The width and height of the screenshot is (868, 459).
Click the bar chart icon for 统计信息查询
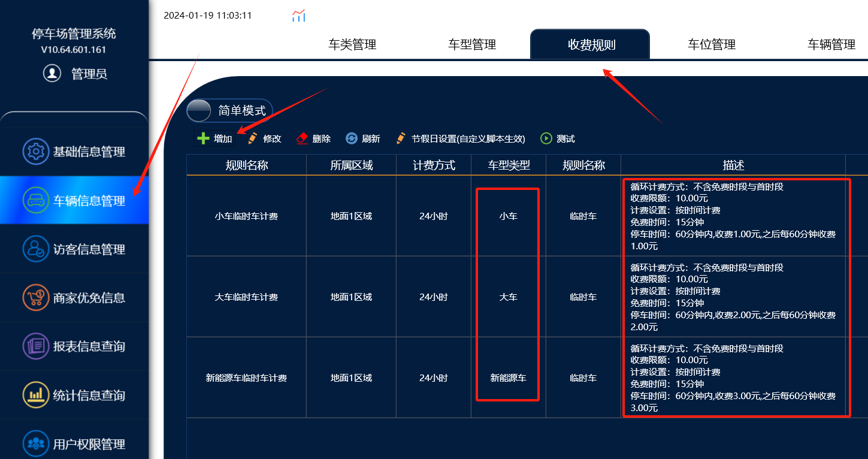(x=36, y=395)
